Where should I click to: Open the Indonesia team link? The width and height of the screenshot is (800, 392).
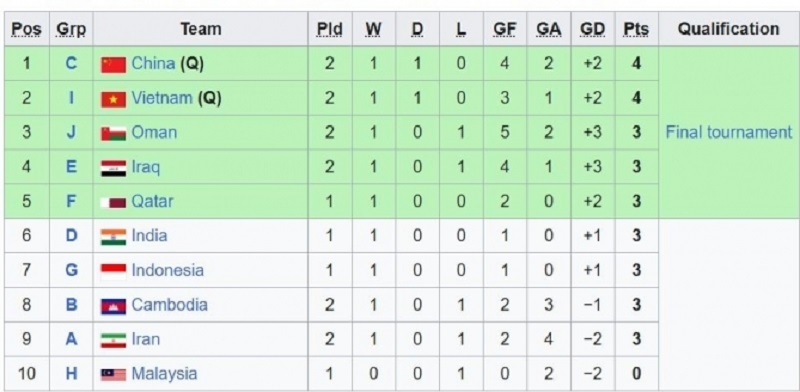(x=167, y=270)
